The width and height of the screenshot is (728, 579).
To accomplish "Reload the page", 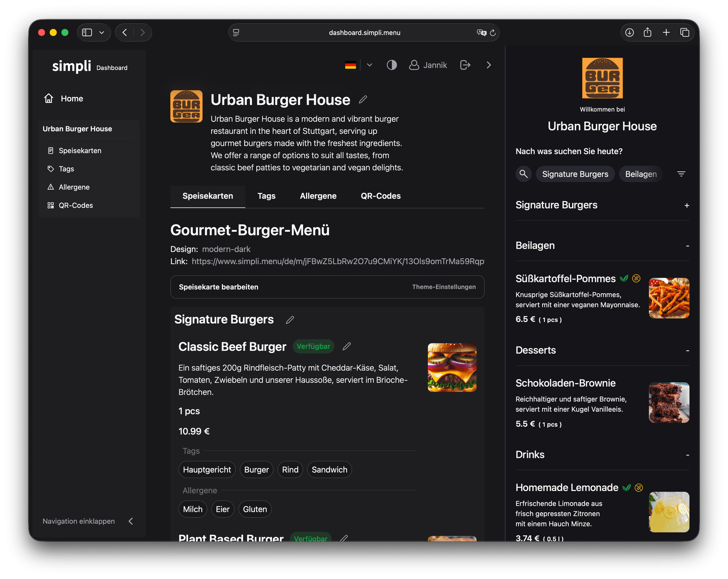I will click(493, 33).
